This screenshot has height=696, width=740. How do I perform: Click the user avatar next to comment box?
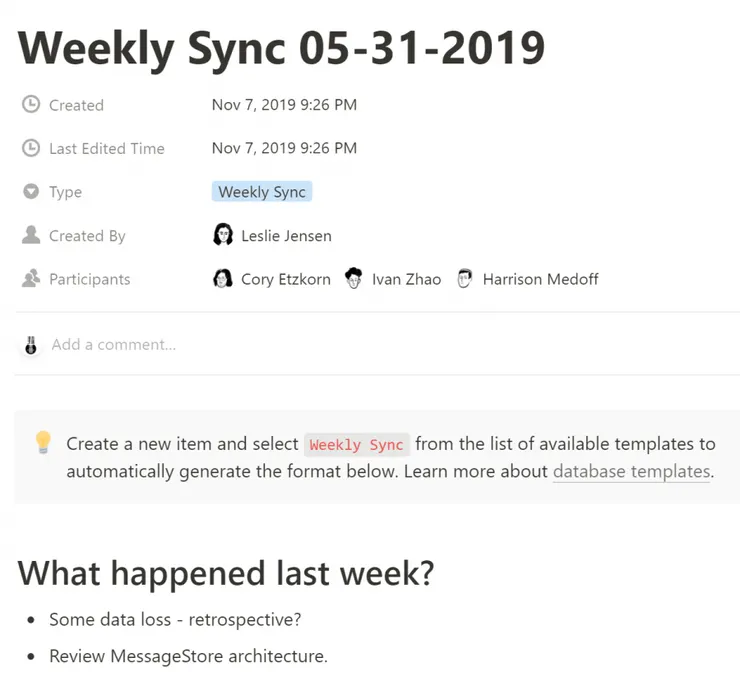click(31, 345)
